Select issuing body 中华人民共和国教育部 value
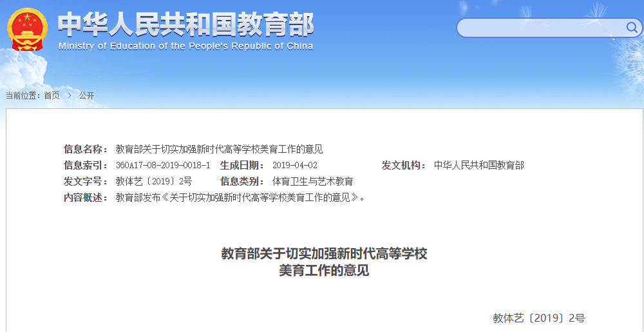 point(479,166)
